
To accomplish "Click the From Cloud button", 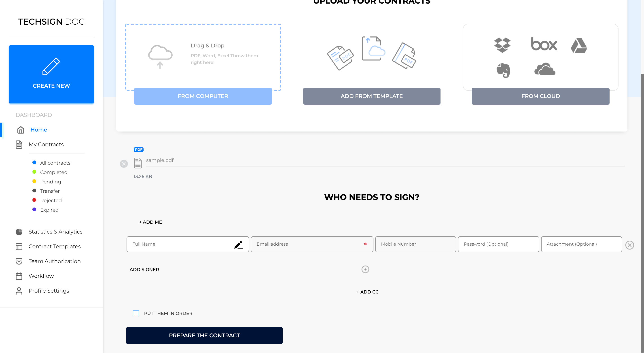I will click(x=540, y=96).
